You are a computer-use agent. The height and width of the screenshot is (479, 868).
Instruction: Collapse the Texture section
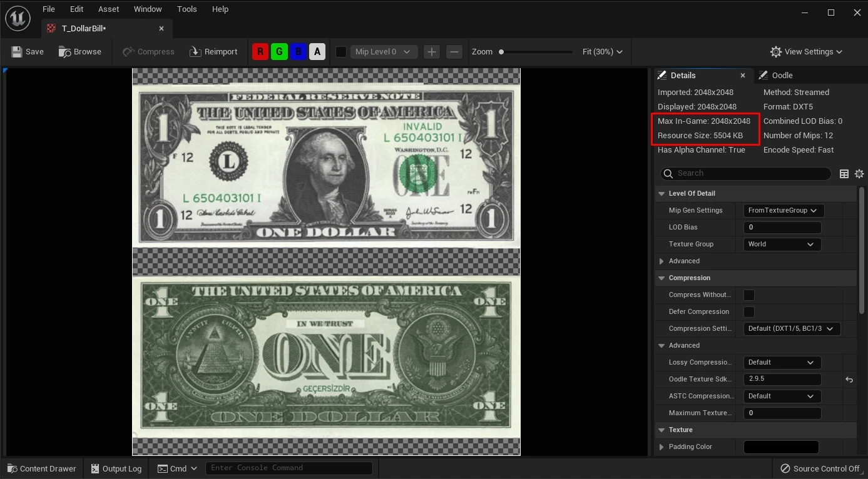point(661,430)
